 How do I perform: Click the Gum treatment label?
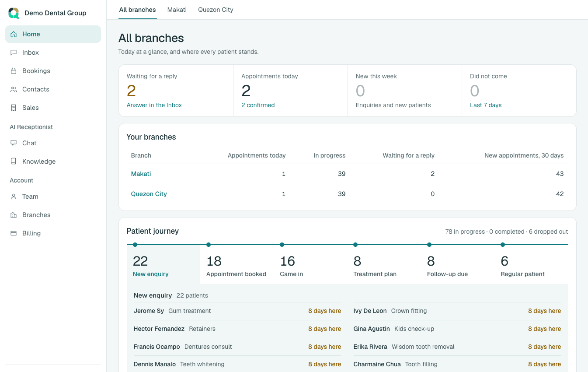pos(190,311)
